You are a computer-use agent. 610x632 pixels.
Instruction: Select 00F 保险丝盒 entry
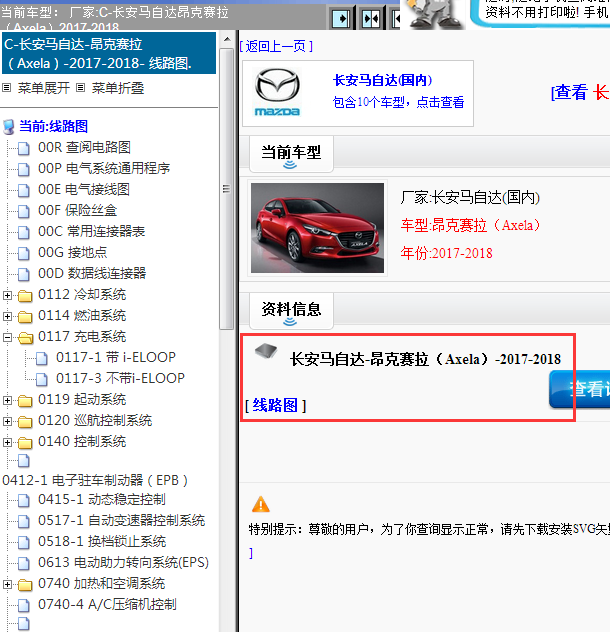click(x=77, y=210)
